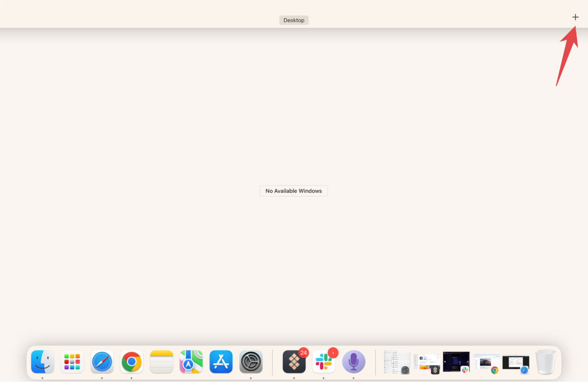Open Finder from the Dock

point(43,362)
